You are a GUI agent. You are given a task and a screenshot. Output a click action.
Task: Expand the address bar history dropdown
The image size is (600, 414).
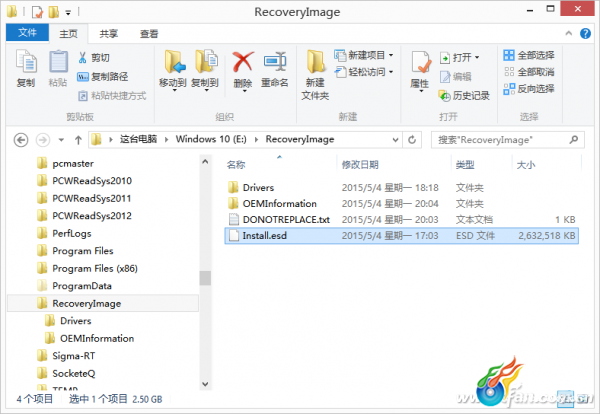(x=396, y=140)
